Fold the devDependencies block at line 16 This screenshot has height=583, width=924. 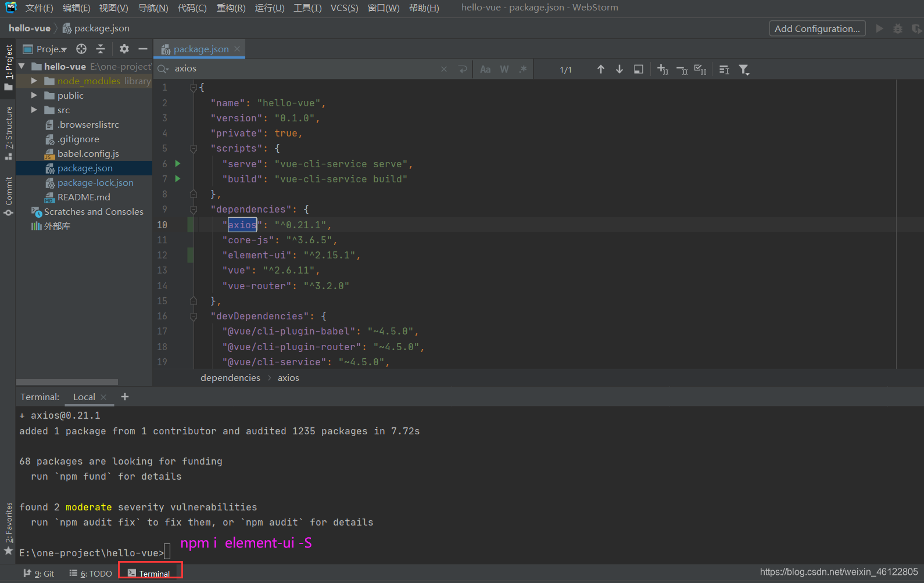point(194,316)
